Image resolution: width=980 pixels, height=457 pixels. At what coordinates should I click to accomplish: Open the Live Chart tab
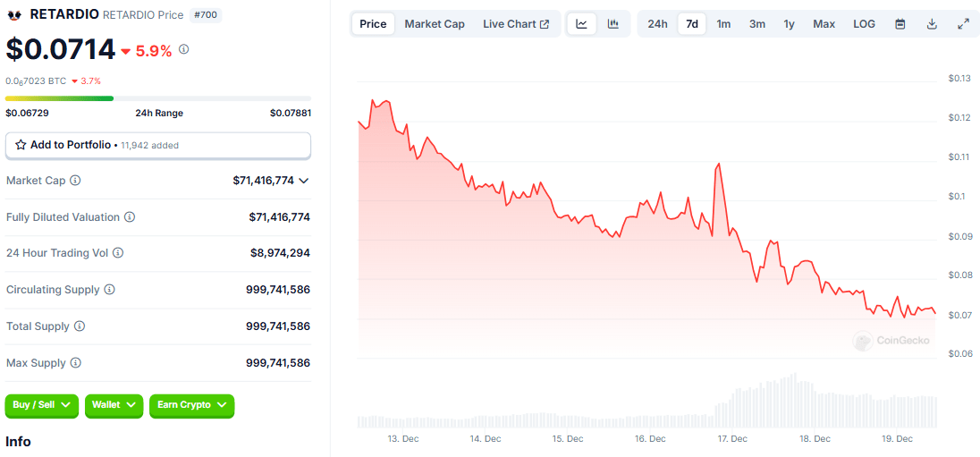516,24
